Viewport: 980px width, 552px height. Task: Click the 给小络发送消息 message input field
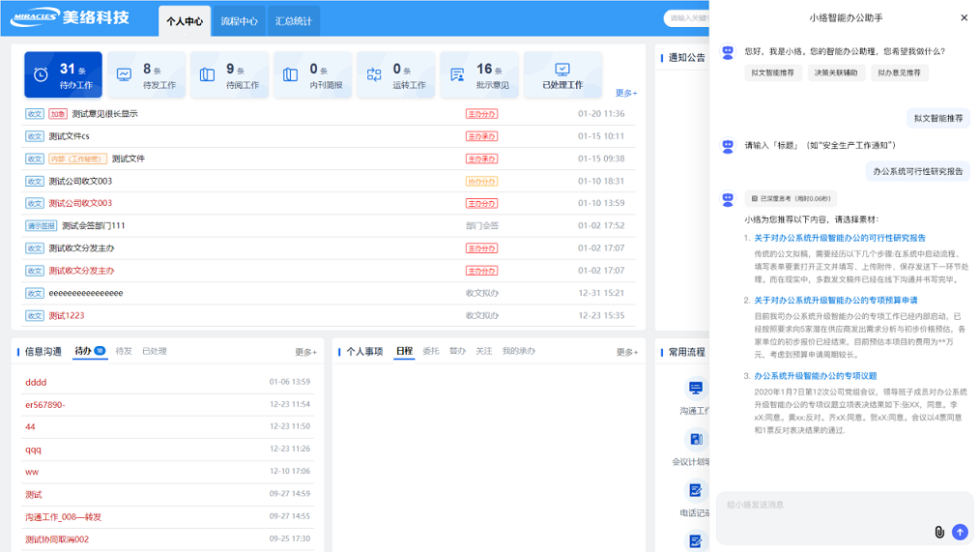821,506
